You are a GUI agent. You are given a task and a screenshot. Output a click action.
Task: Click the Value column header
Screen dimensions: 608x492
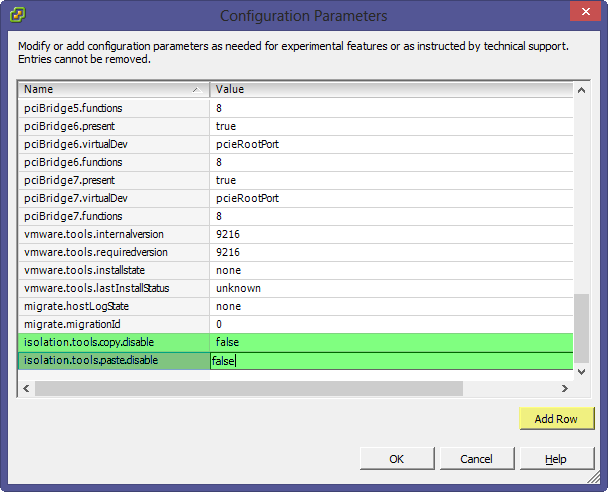391,90
